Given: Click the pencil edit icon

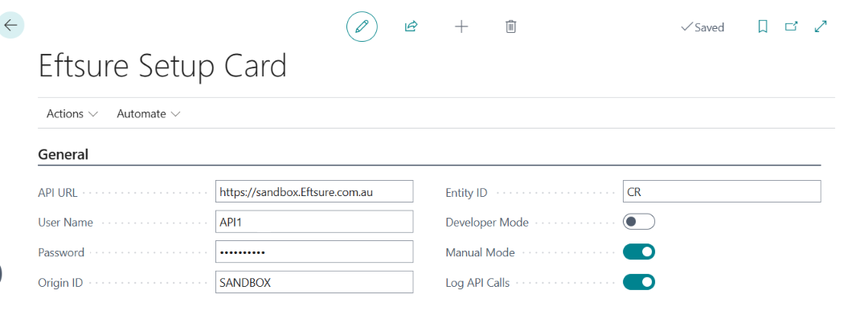Looking at the screenshot, I should coord(362,26).
